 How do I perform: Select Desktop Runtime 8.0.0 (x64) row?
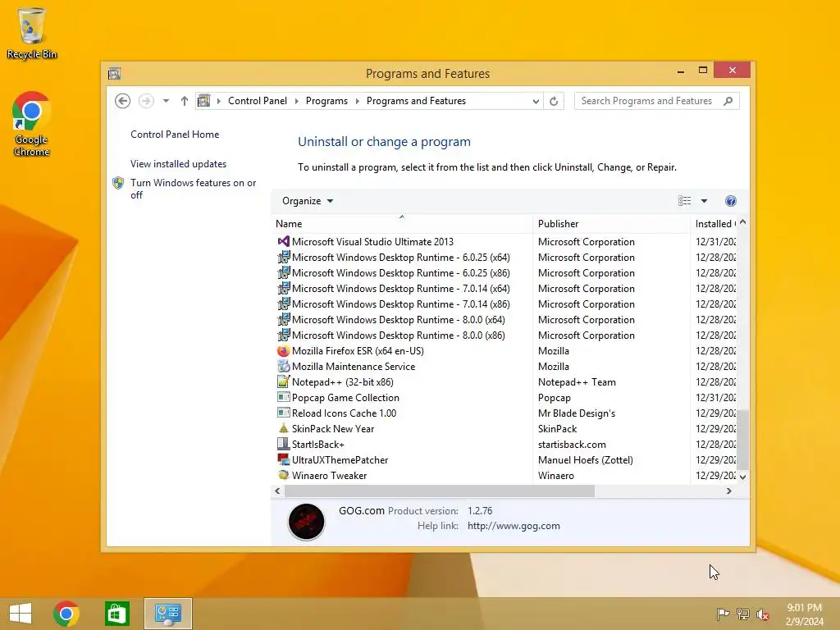tap(504, 319)
